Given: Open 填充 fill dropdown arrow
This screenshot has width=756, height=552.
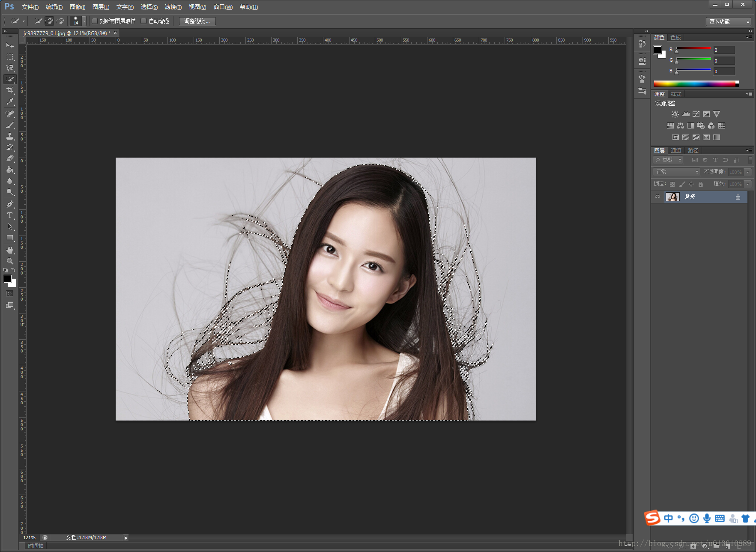Looking at the screenshot, I should [x=748, y=184].
